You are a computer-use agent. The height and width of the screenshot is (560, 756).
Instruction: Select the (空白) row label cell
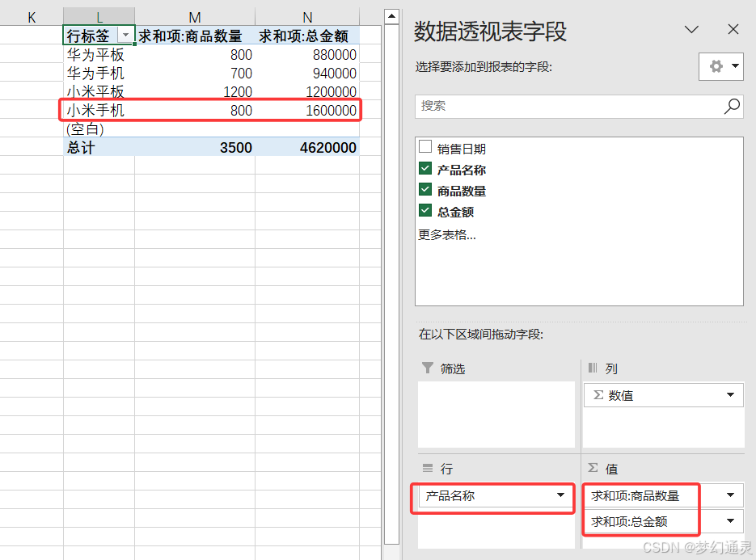coord(99,128)
